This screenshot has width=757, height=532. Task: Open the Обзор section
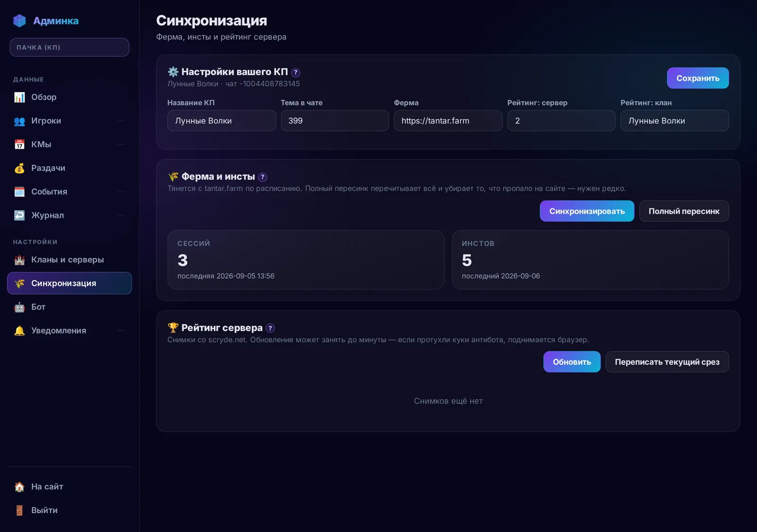click(x=70, y=97)
